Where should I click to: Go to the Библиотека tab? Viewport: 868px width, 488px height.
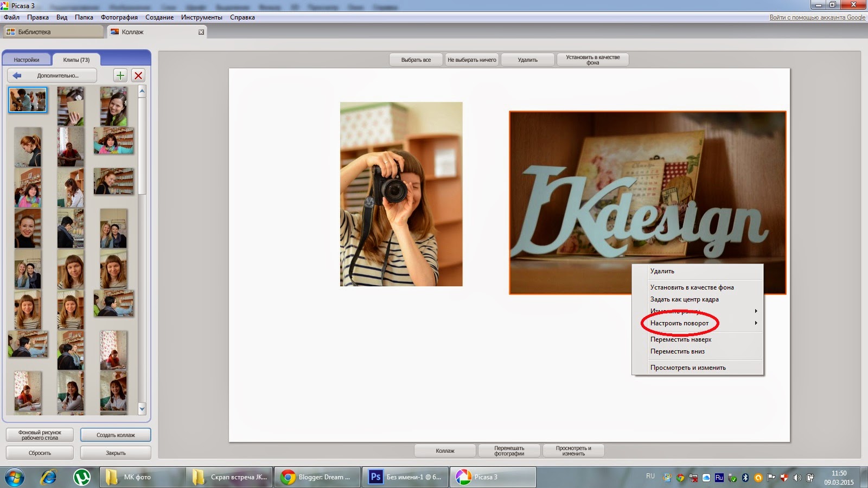click(53, 32)
